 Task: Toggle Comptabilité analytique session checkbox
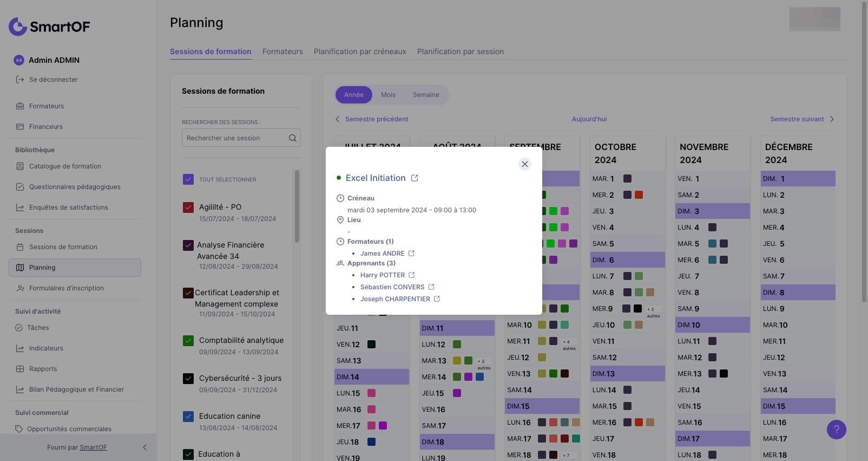click(188, 341)
